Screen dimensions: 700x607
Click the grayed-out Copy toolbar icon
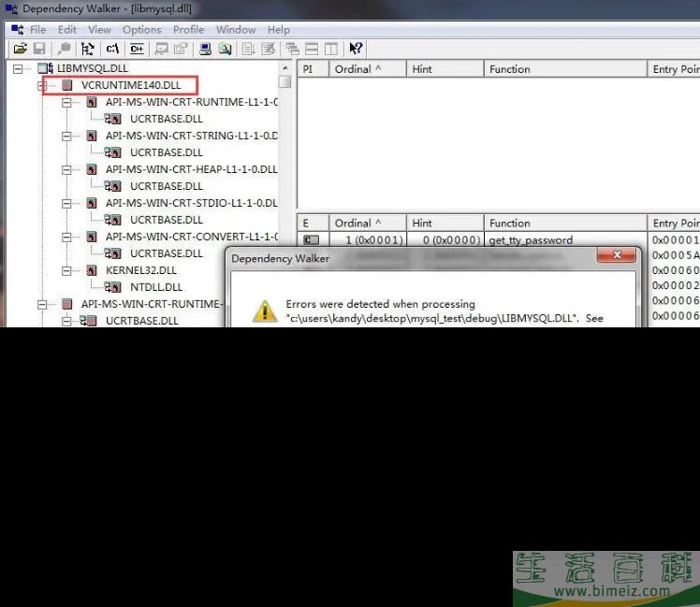[x=65, y=49]
